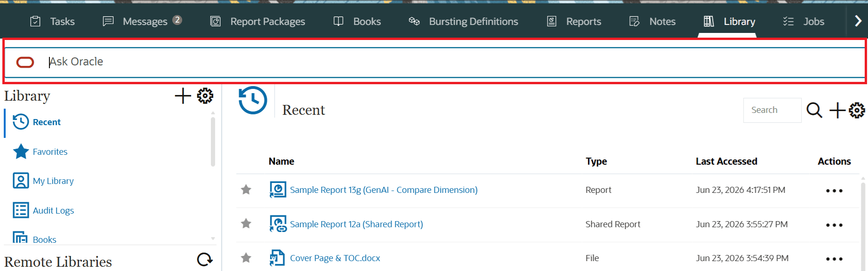Open the Notes tab
The image size is (868, 271).
tap(652, 21)
